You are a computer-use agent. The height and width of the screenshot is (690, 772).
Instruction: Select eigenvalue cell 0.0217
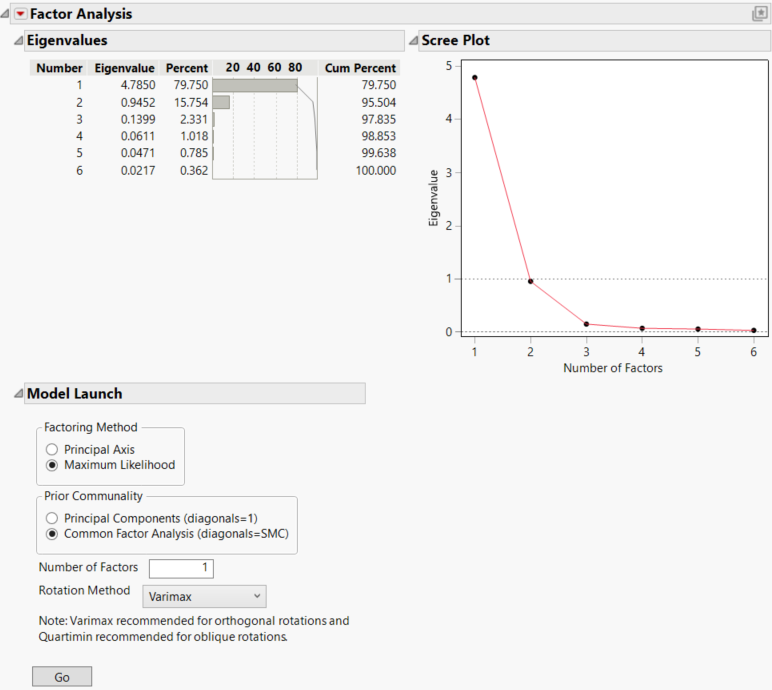click(138, 170)
